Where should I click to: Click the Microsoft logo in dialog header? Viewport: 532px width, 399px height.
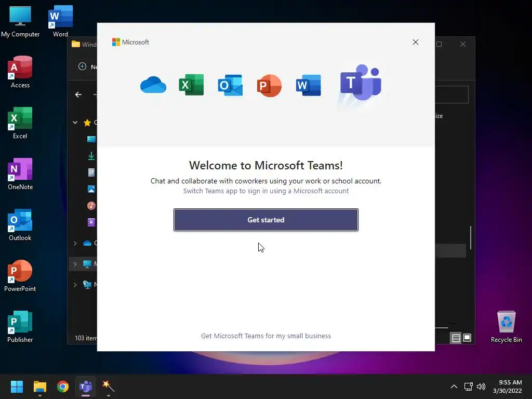pyautogui.click(x=130, y=42)
